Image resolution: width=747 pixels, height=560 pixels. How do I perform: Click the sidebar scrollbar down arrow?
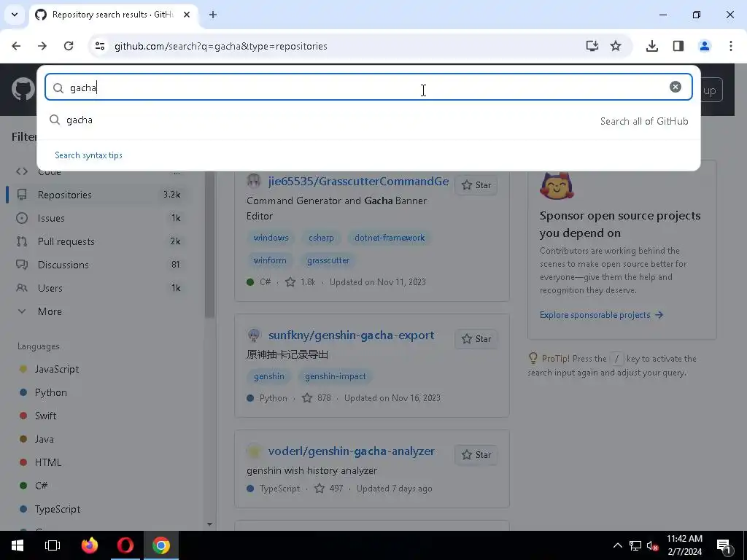209,524
